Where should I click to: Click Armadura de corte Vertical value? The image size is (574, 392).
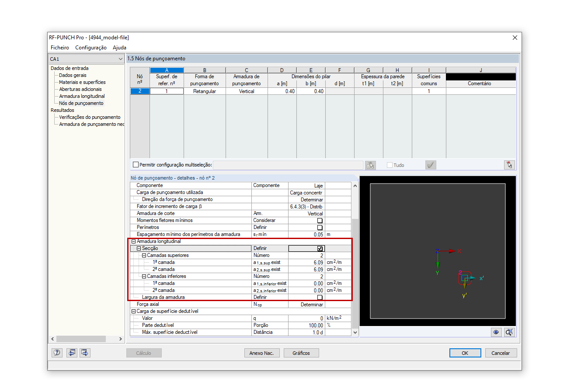coord(306,214)
